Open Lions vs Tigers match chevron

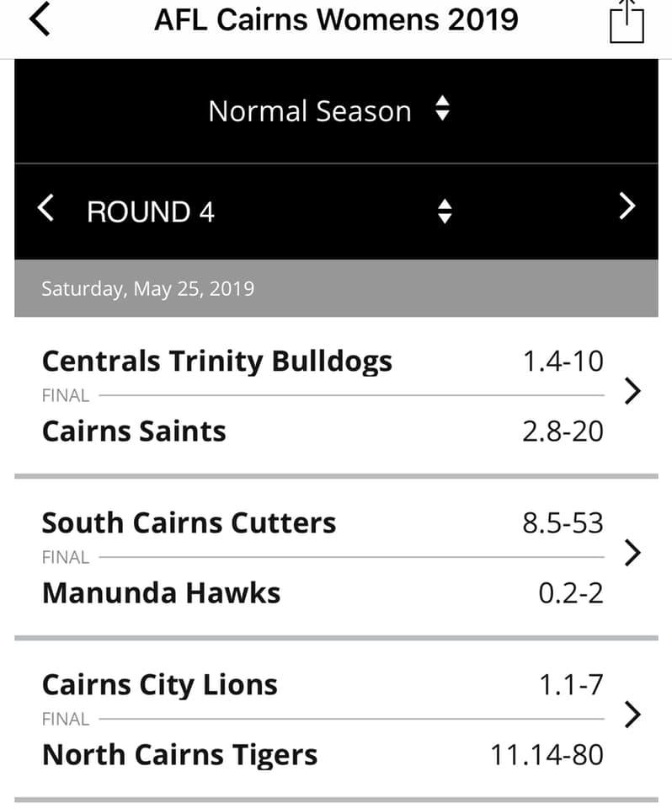click(632, 715)
